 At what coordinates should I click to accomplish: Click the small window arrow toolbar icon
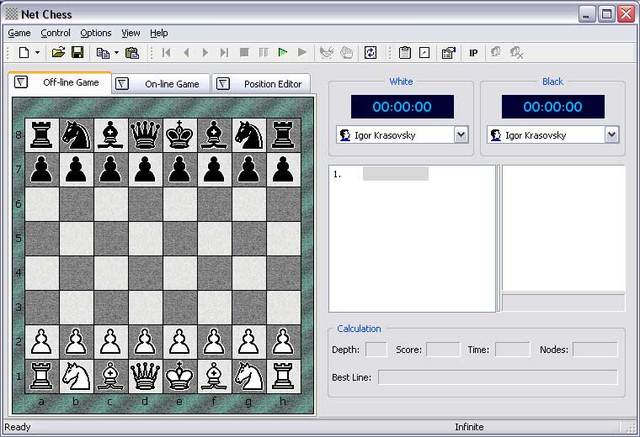click(x=424, y=53)
